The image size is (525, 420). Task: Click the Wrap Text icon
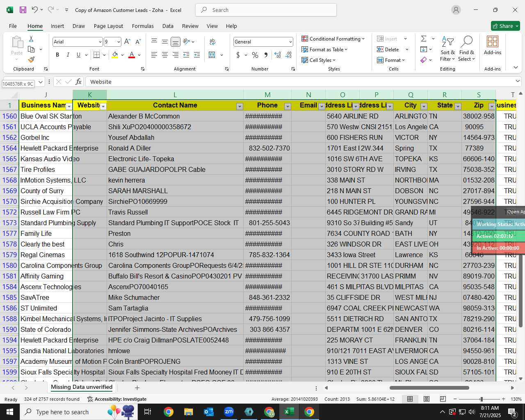[212, 42]
